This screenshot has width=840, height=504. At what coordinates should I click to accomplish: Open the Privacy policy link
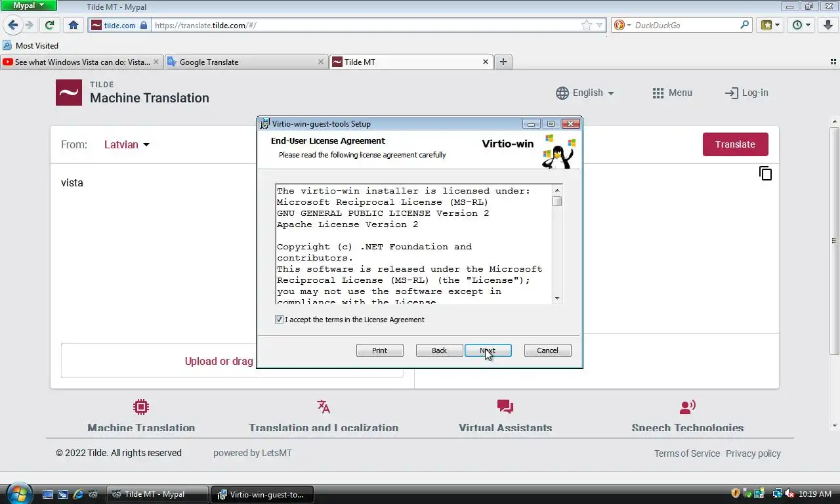[x=753, y=453]
